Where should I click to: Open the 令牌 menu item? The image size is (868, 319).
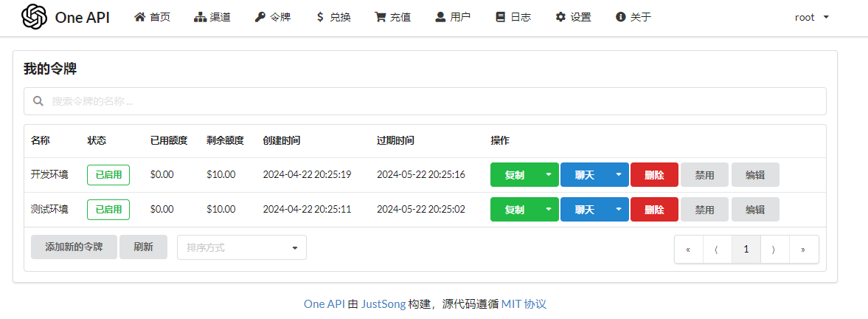click(272, 17)
